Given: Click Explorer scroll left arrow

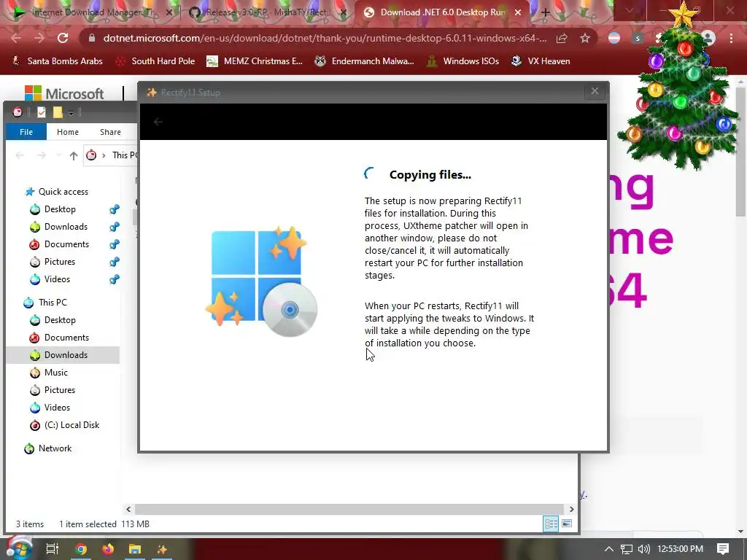Looking at the screenshot, I should (x=128, y=509).
